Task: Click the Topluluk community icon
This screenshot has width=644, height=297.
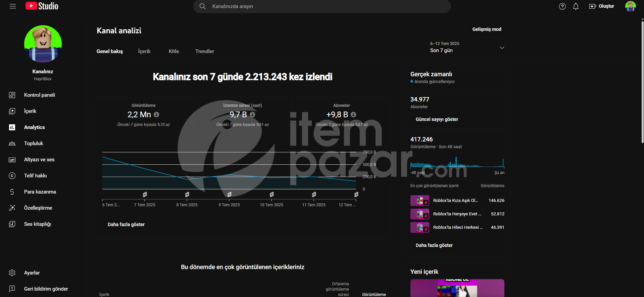Action: [x=12, y=143]
